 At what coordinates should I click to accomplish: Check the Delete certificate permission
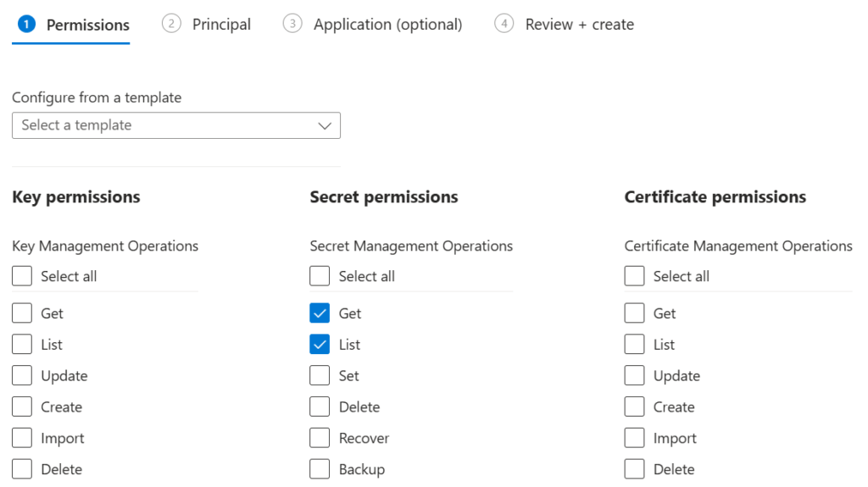(x=634, y=469)
